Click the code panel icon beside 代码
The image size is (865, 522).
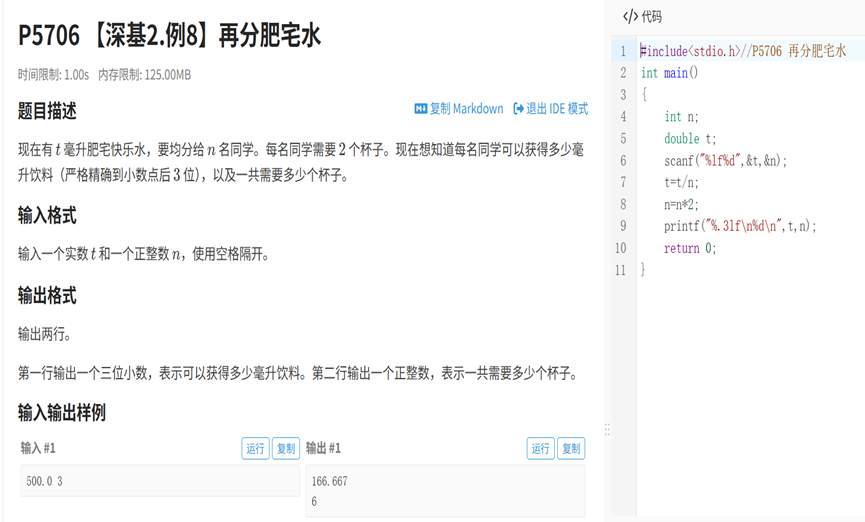coord(630,17)
